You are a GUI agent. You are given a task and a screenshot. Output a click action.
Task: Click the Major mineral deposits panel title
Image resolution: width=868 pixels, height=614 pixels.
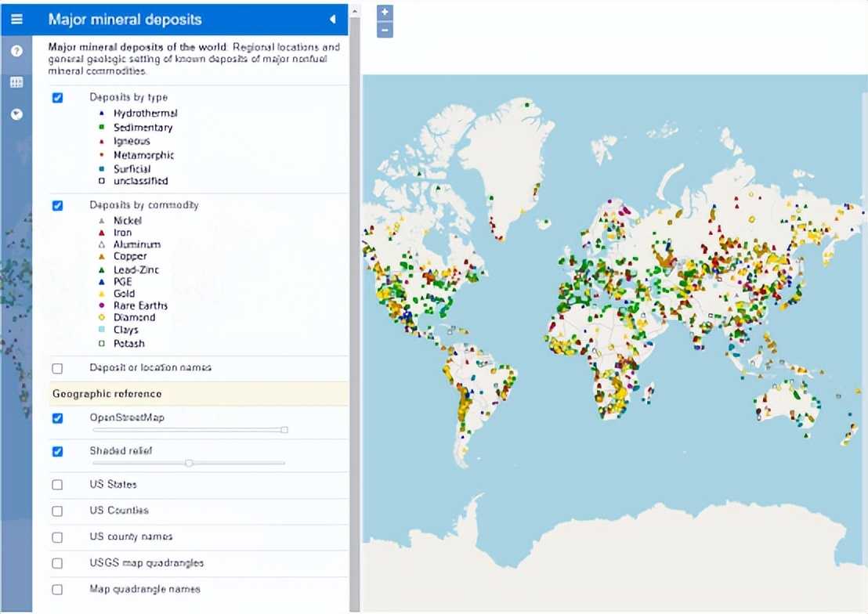click(125, 20)
